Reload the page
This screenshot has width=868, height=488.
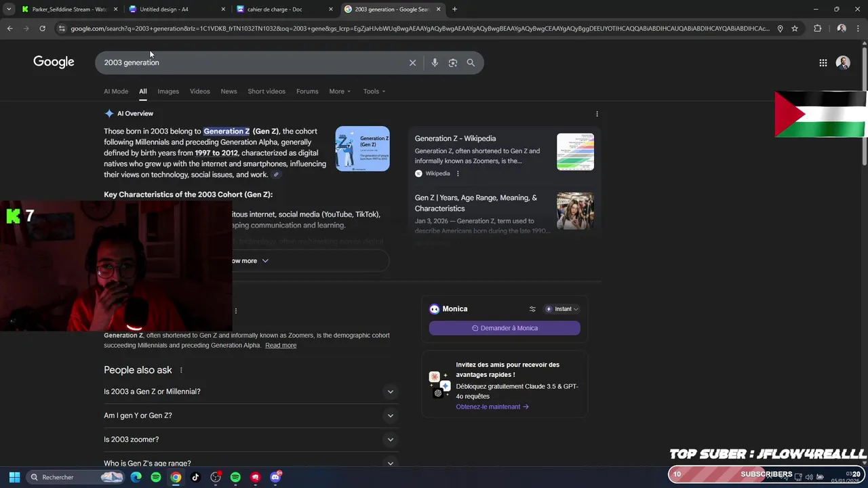tap(42, 28)
